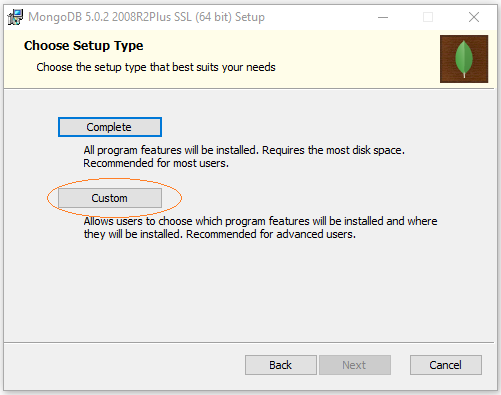Click the installer icon in the title bar

click(x=15, y=17)
